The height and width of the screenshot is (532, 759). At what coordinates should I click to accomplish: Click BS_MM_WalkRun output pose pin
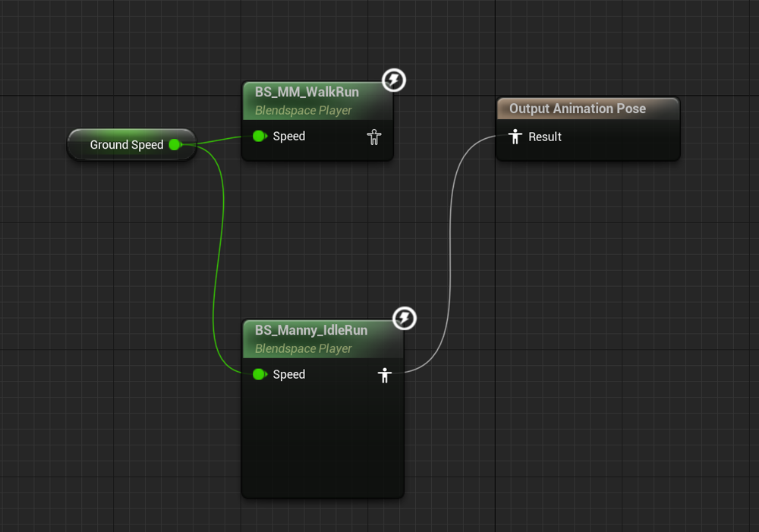(374, 137)
